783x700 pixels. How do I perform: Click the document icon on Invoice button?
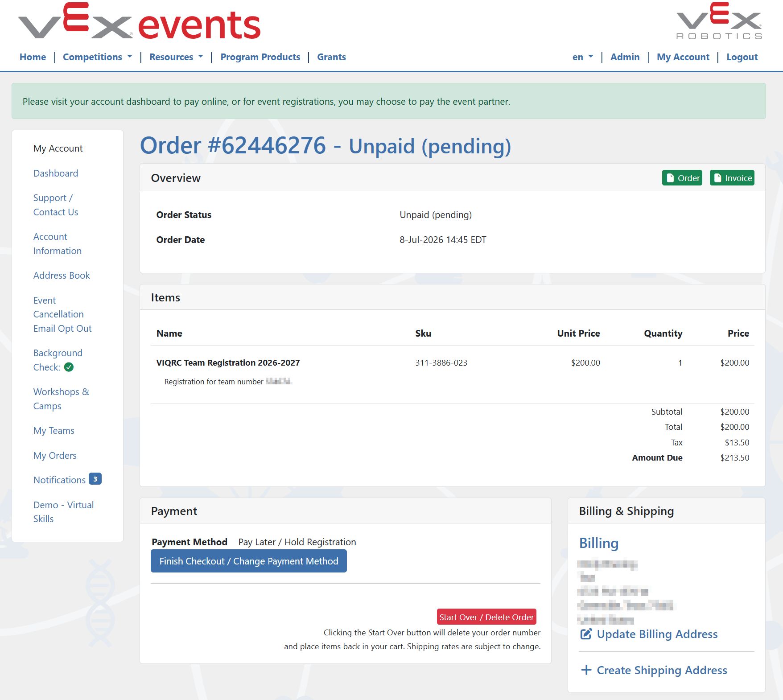(717, 178)
